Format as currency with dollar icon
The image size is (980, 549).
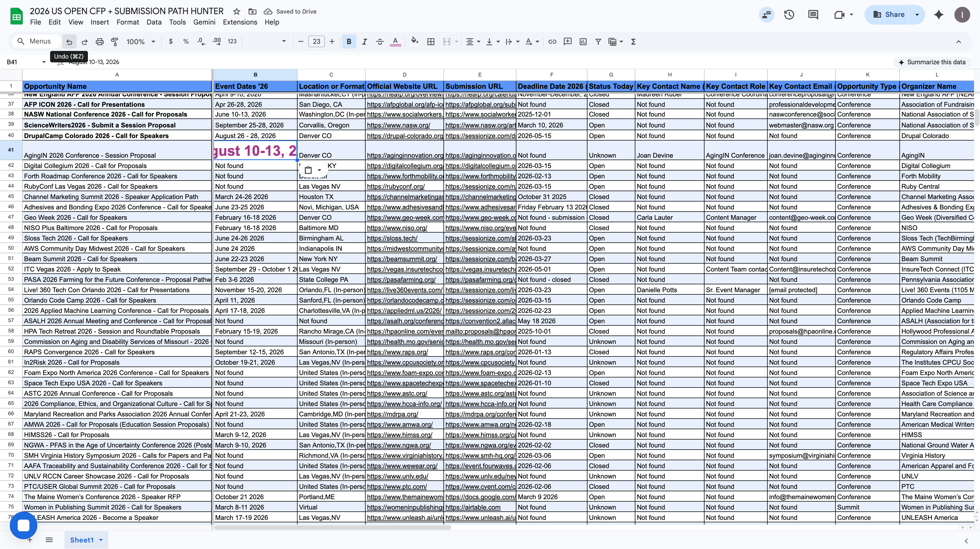point(171,41)
